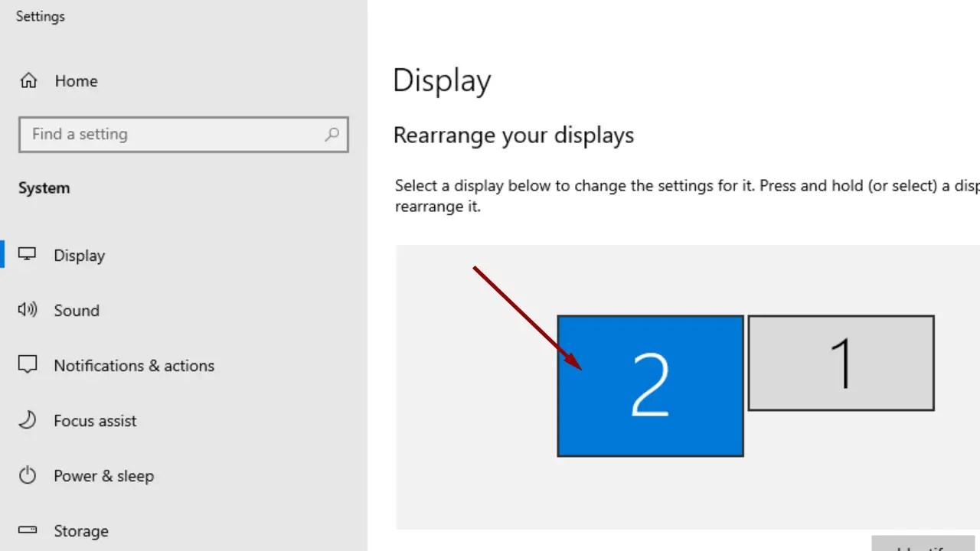The width and height of the screenshot is (980, 551).
Task: Open Power & sleep settings
Action: click(x=103, y=475)
